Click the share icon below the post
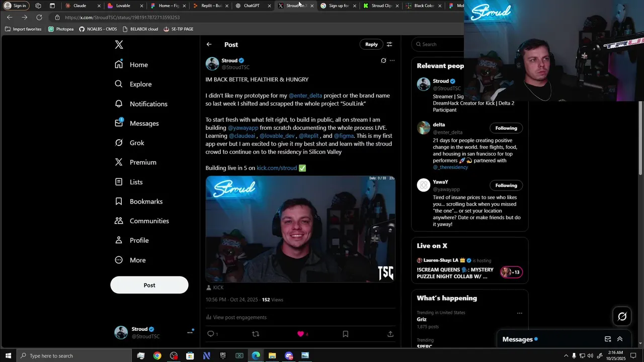 click(x=390, y=334)
